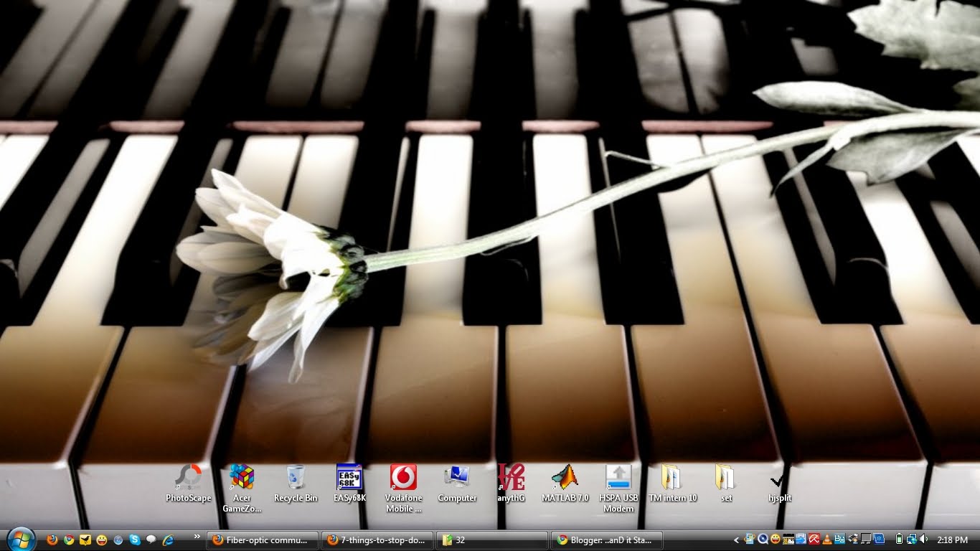Click the 2:18 PM taskbar clock
This screenshot has width=980, height=551.
953,540
